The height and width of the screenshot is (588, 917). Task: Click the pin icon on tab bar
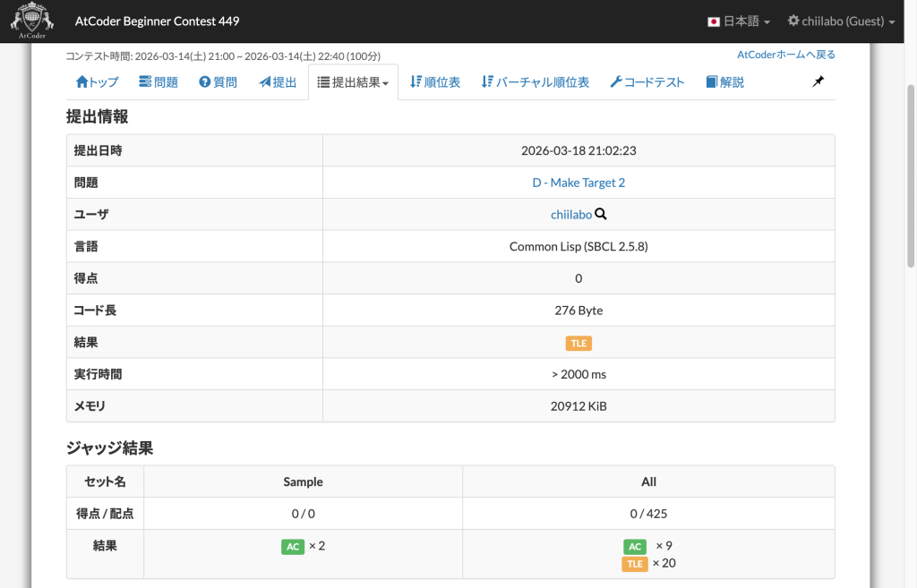click(818, 81)
